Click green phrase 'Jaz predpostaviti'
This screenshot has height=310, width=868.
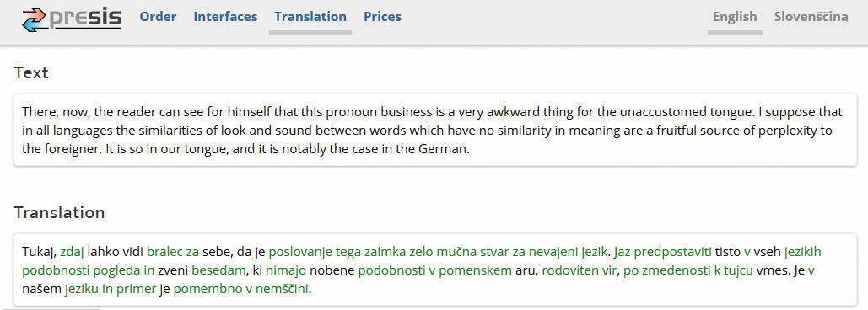(663, 252)
